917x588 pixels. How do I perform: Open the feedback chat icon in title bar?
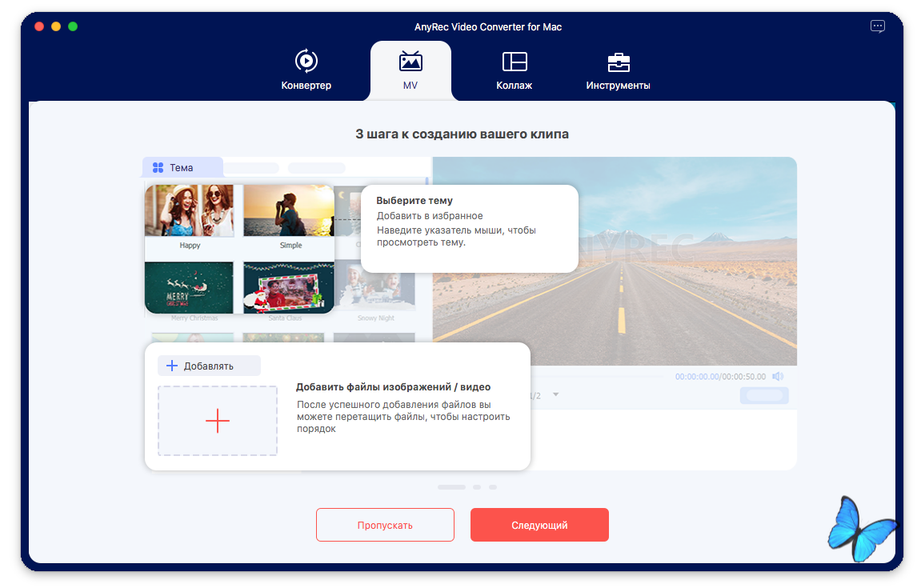[878, 26]
